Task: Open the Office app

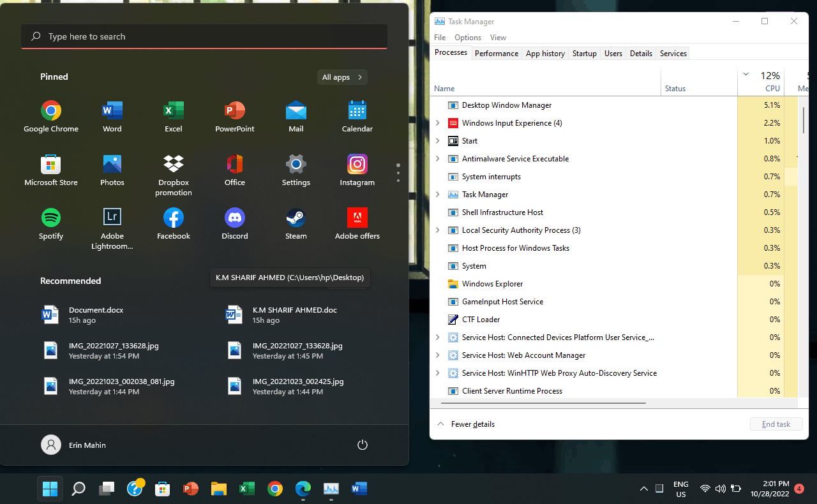Action: click(x=235, y=170)
